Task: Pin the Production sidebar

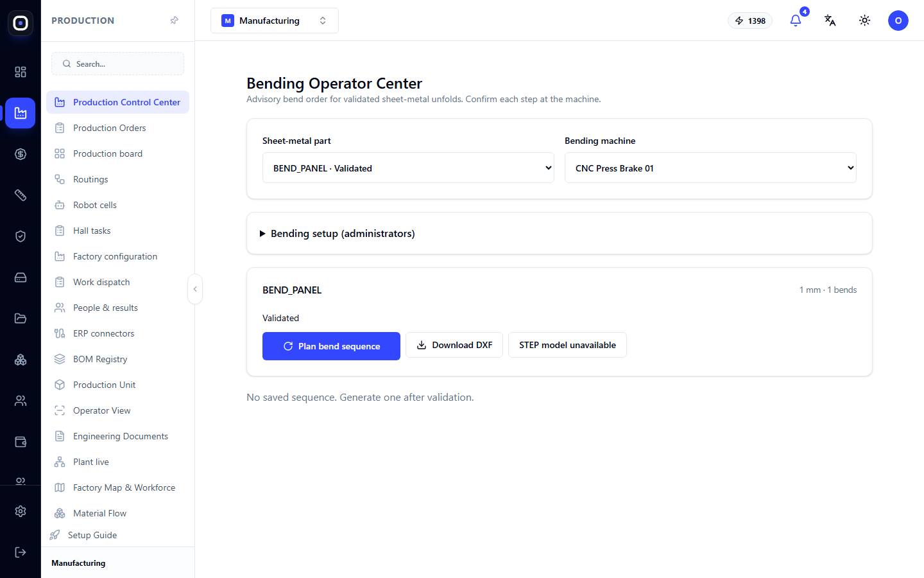Action: [x=174, y=21]
